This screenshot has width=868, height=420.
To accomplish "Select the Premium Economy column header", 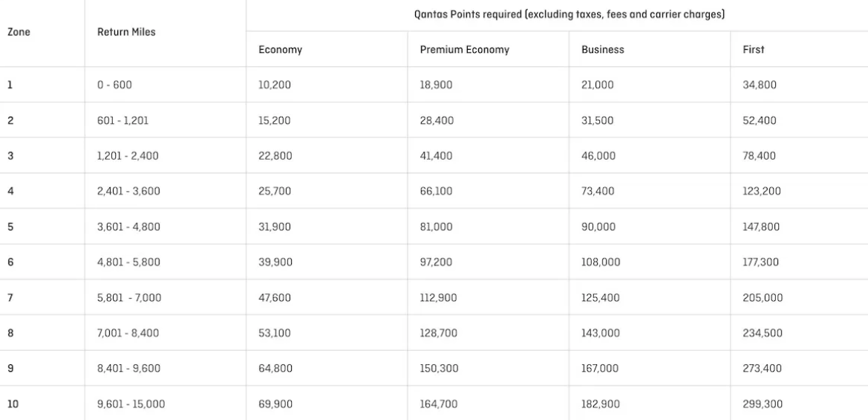I will (x=465, y=50).
